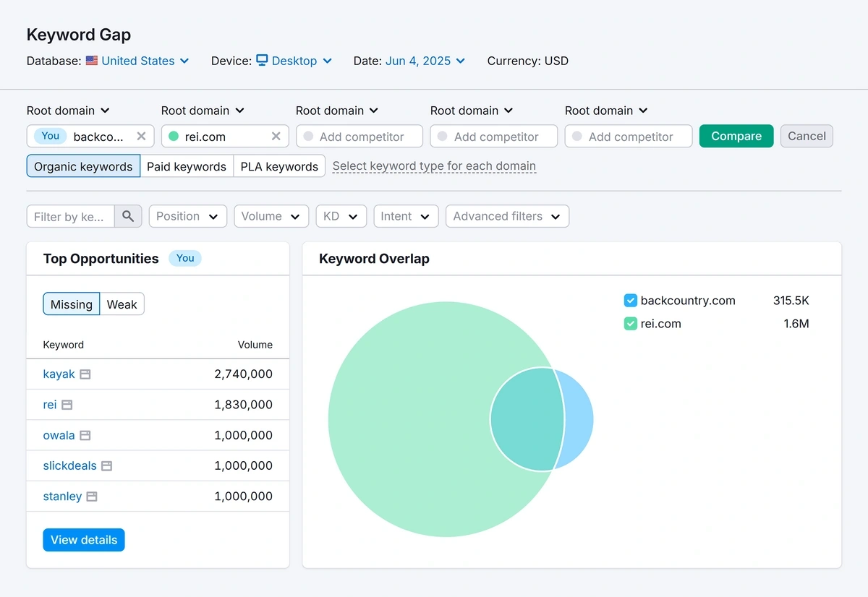Click the Filter by keyword input field

(x=71, y=216)
